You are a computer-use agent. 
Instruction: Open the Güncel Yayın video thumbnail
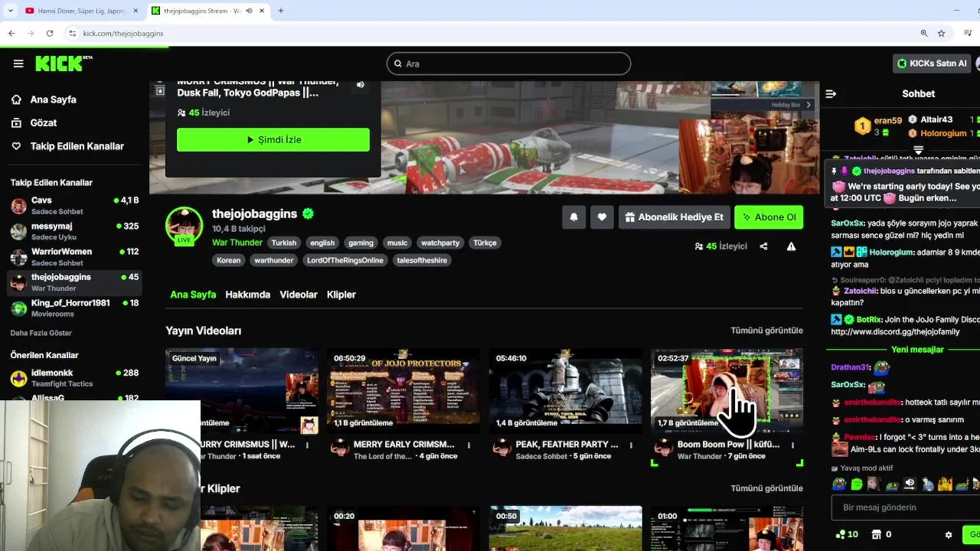(242, 391)
